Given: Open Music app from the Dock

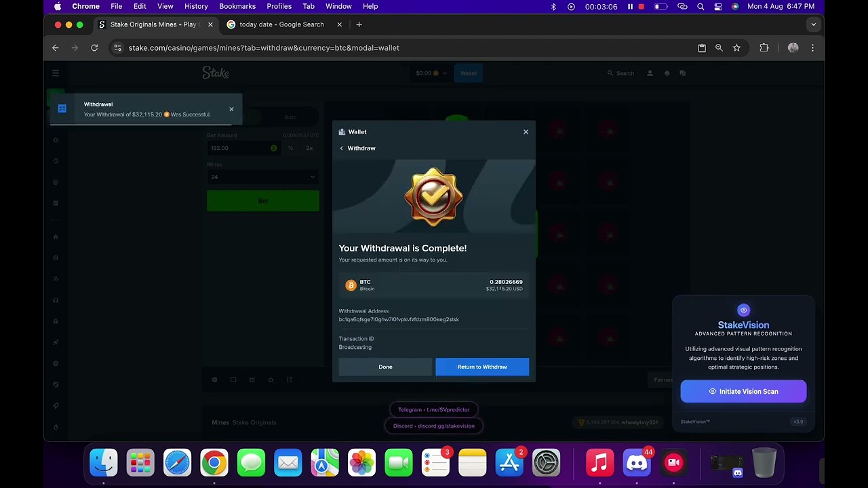Looking at the screenshot, I should tap(599, 463).
